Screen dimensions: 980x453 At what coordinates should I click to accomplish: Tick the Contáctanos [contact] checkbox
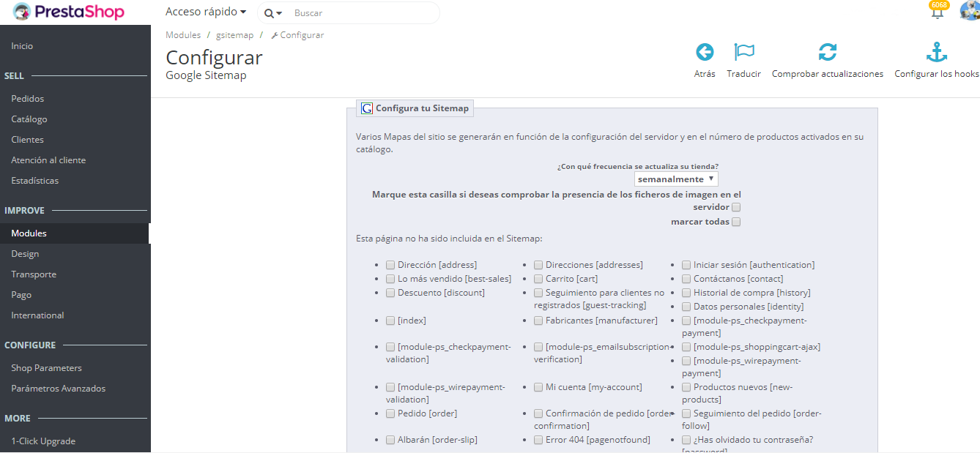click(686, 279)
